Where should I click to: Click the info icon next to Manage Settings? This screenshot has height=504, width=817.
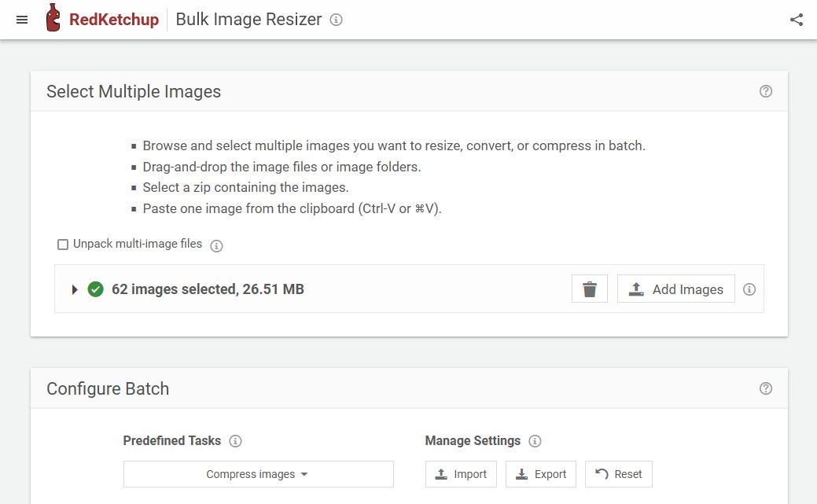[535, 441]
